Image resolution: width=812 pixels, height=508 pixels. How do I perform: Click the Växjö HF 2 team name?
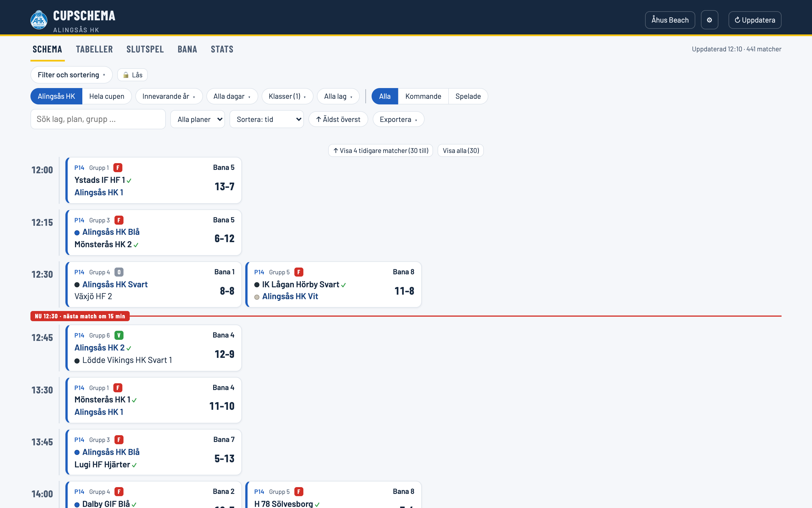(x=93, y=296)
